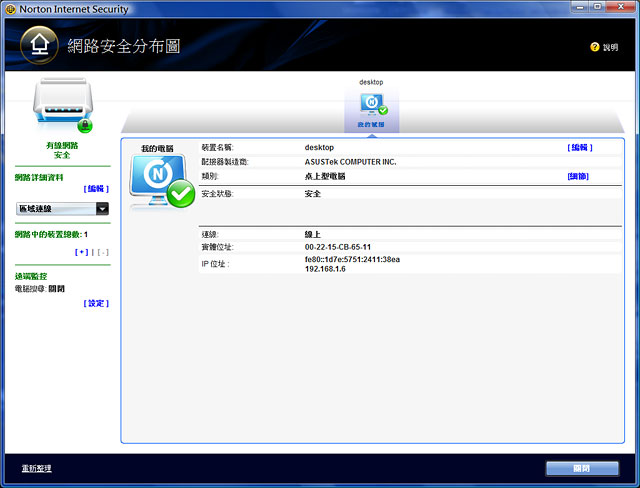Screen dimensions: 640x488
Task: Click the large 我的電腦 computer icon
Action: pos(162,182)
